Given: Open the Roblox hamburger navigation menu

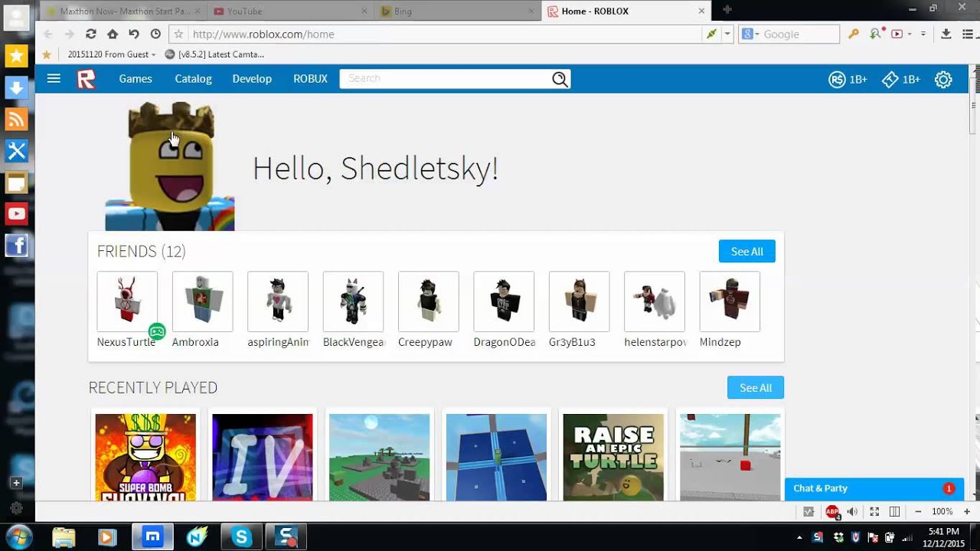Looking at the screenshot, I should tap(54, 78).
